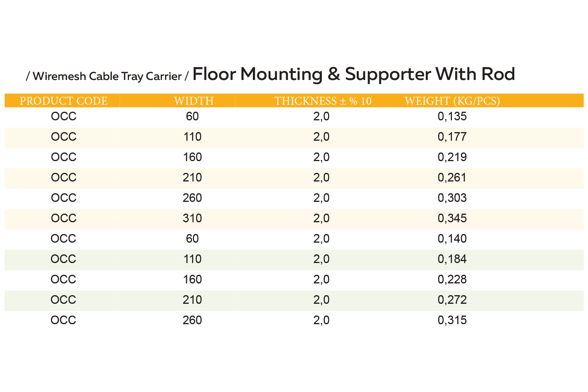Click the weight cell reading 0,177
This screenshot has height=392, width=588.
452,137
